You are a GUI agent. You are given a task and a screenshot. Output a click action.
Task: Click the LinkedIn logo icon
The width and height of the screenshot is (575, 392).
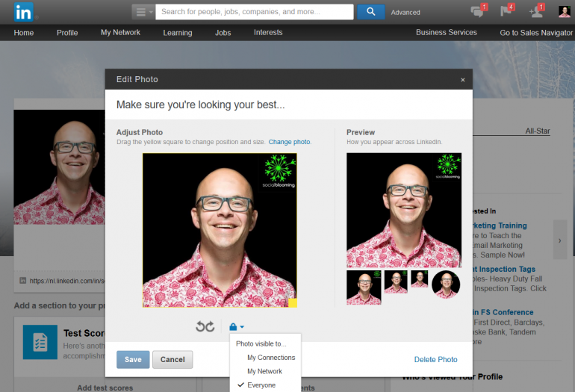pyautogui.click(x=23, y=12)
